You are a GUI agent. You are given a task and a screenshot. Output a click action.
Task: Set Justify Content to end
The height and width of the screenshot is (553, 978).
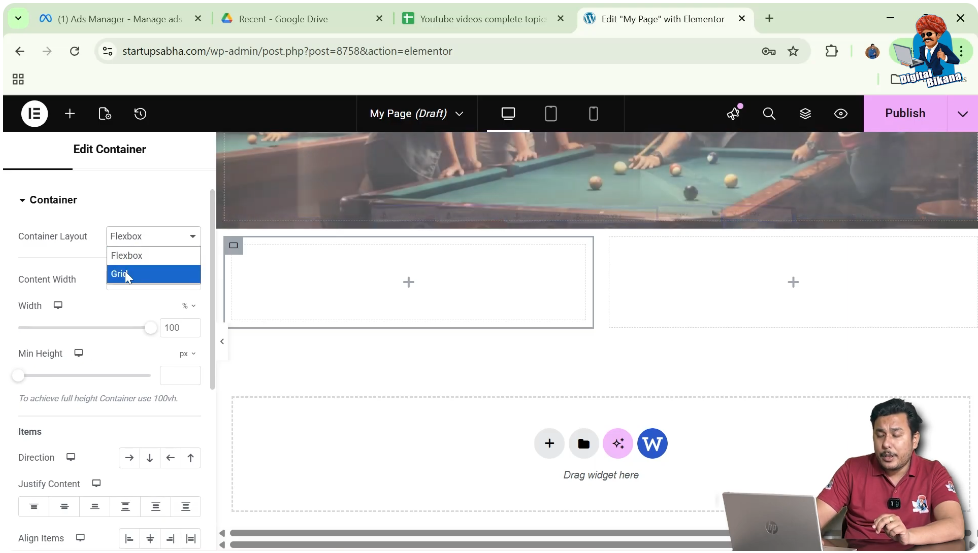[95, 507]
